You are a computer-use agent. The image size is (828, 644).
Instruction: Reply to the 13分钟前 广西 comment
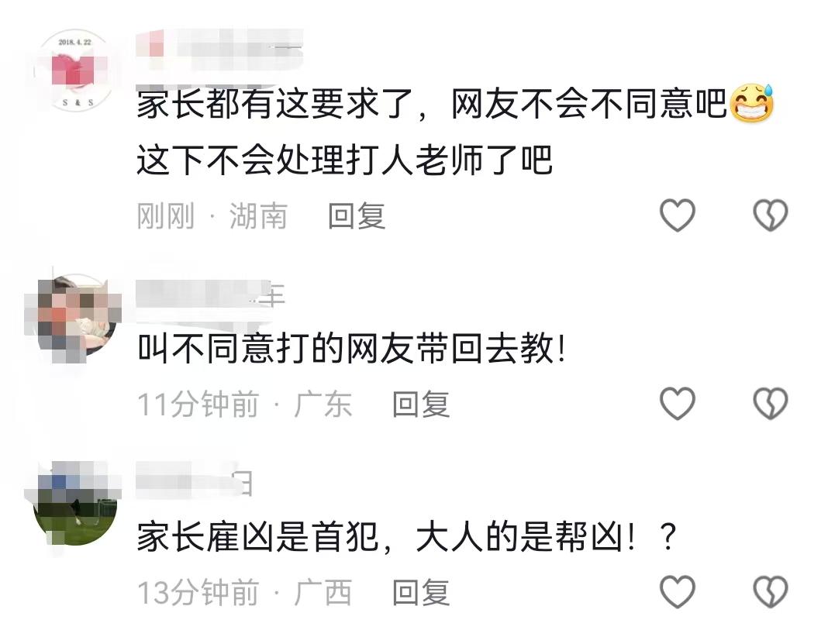(x=421, y=592)
